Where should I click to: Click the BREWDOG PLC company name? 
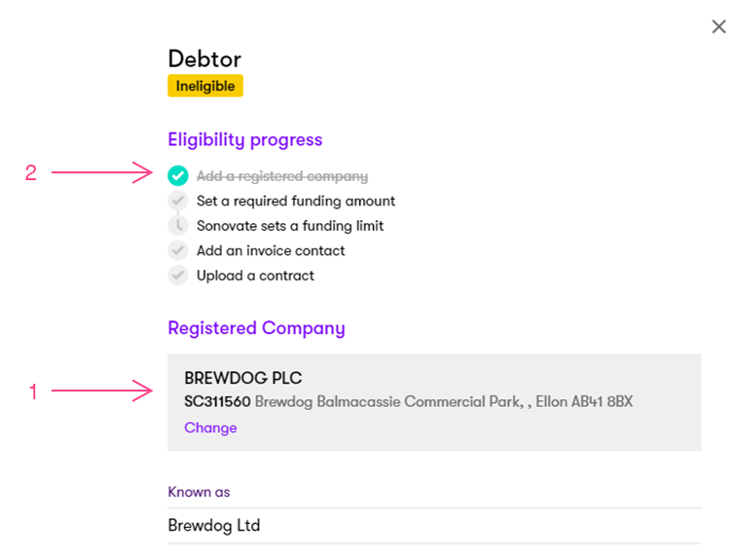point(243,378)
